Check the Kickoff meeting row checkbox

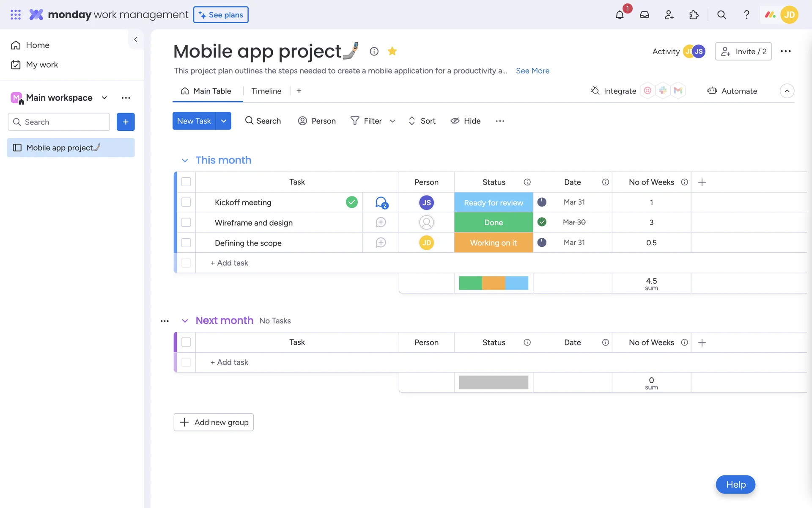[x=186, y=202]
